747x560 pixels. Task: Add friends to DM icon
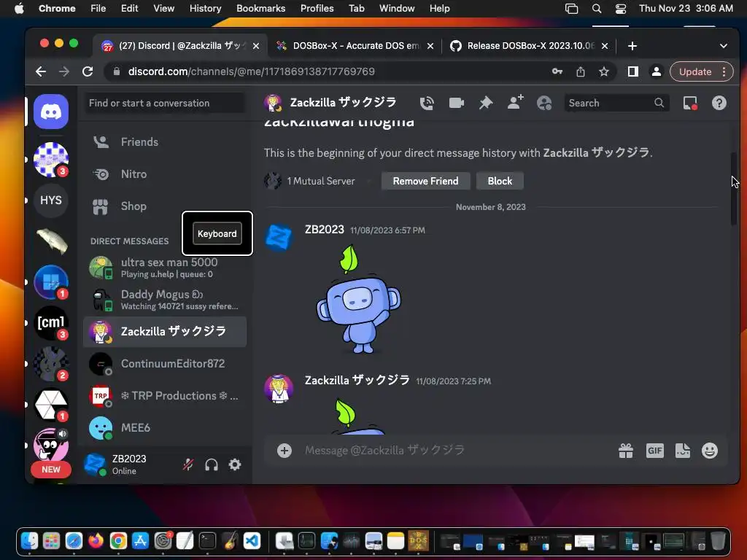pos(515,102)
